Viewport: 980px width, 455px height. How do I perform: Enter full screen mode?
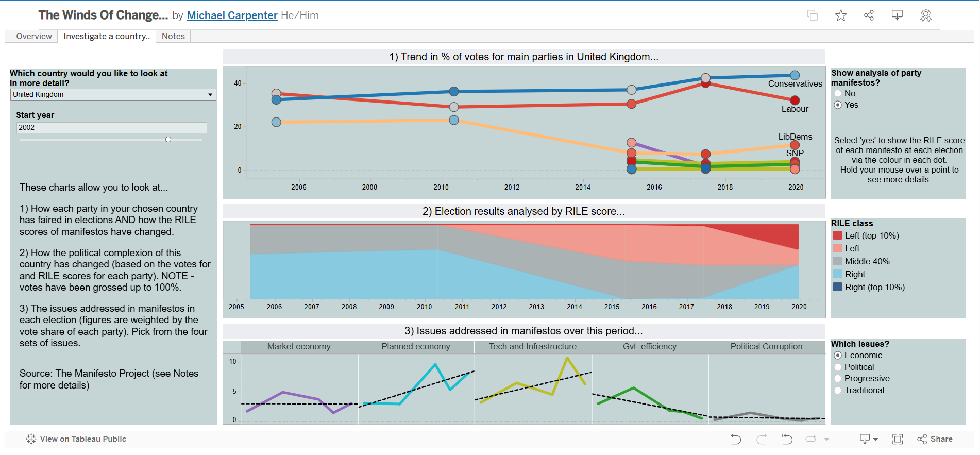pos(898,439)
